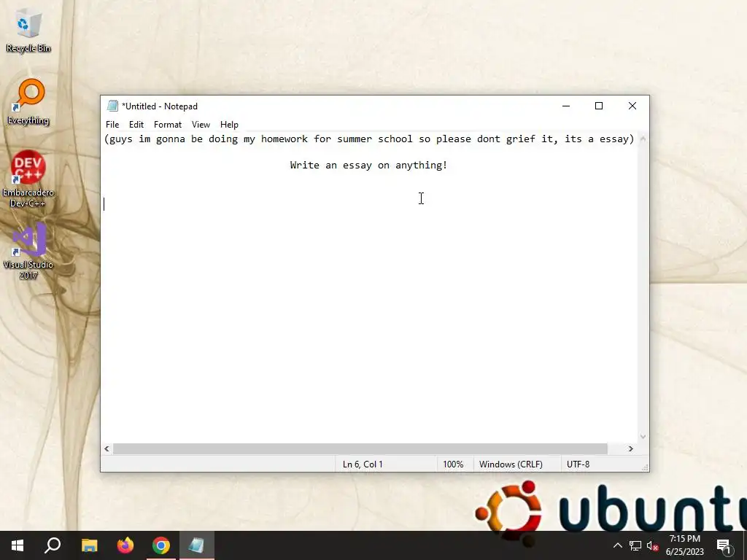Viewport: 747px width, 560px height.
Task: Open the Format menu in Notepad
Action: pos(168,124)
